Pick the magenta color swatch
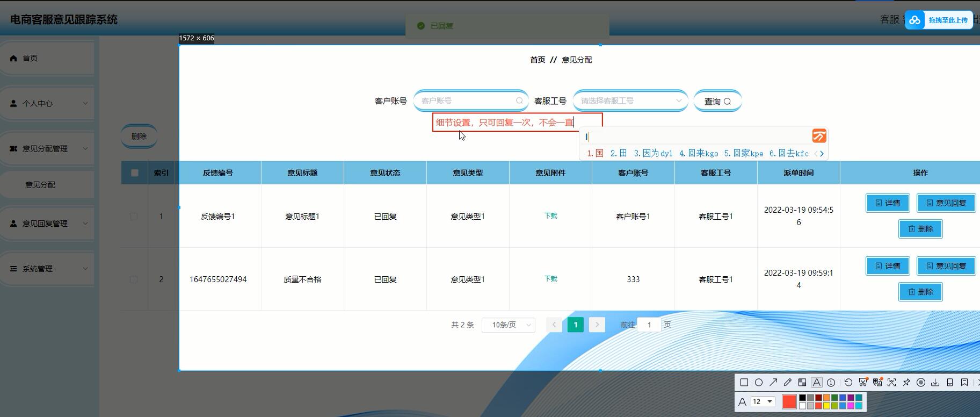 851,406
